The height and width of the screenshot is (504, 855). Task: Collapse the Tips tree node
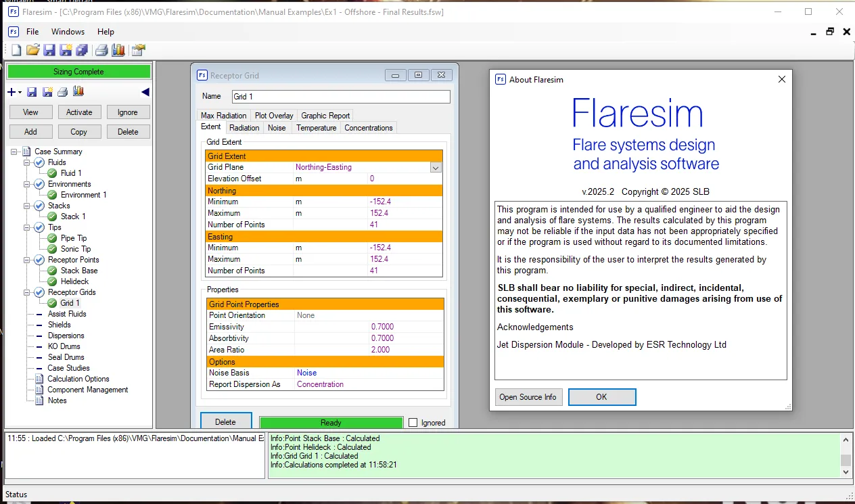click(27, 227)
